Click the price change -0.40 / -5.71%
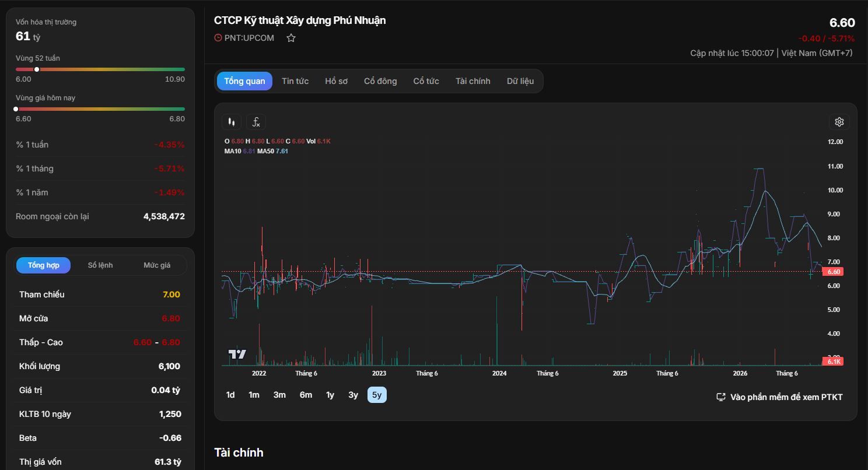This screenshot has height=470, width=868. (x=827, y=38)
